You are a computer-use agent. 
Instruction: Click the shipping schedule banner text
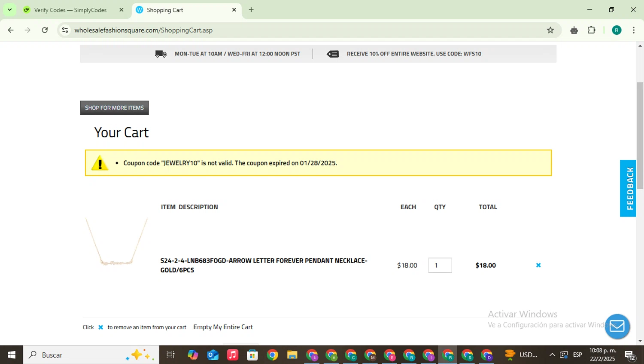click(237, 54)
